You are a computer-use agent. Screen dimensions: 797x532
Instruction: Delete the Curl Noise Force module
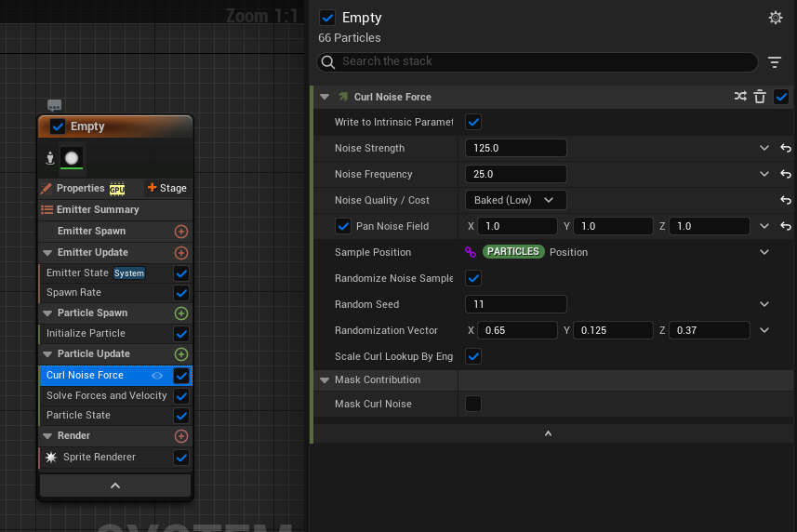[x=760, y=97]
